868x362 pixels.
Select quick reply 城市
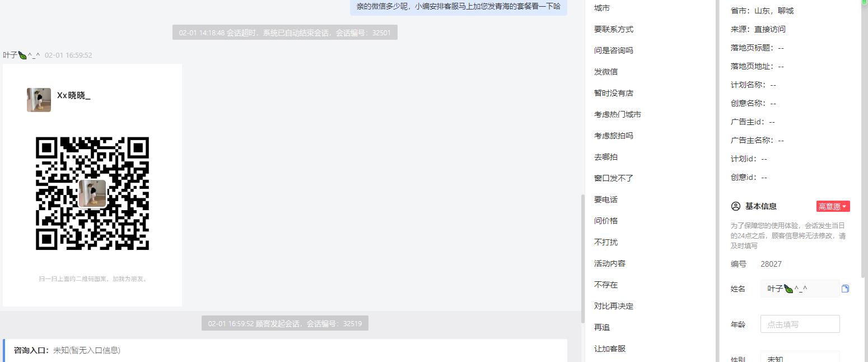tap(602, 8)
